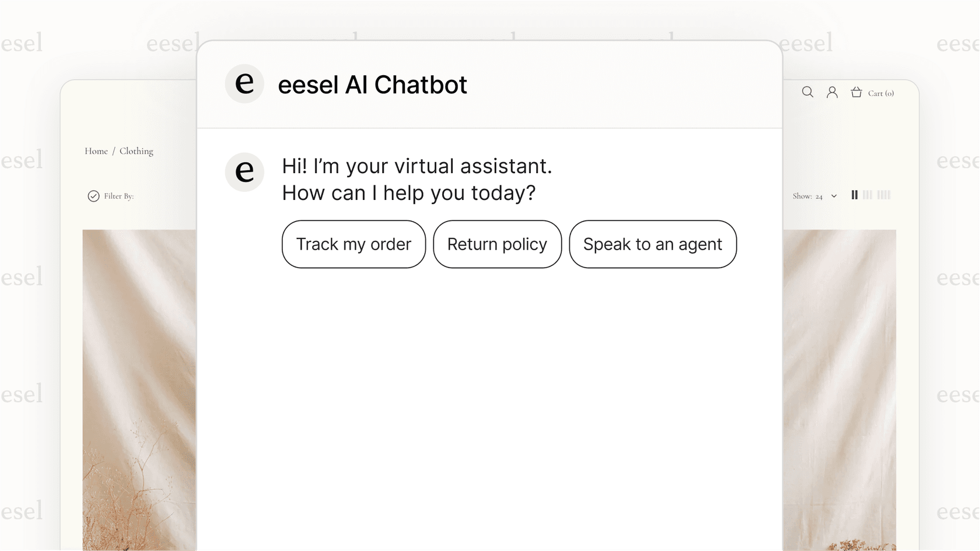Select Clothing in the breadcrumb
Viewport: 980px width, 551px height.
coord(136,150)
